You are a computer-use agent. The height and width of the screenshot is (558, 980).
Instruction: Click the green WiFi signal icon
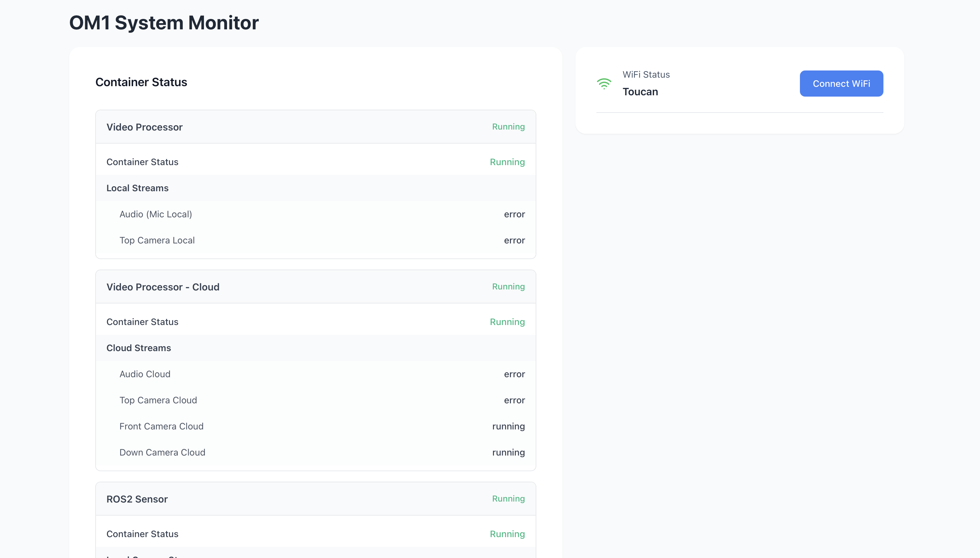[605, 83]
